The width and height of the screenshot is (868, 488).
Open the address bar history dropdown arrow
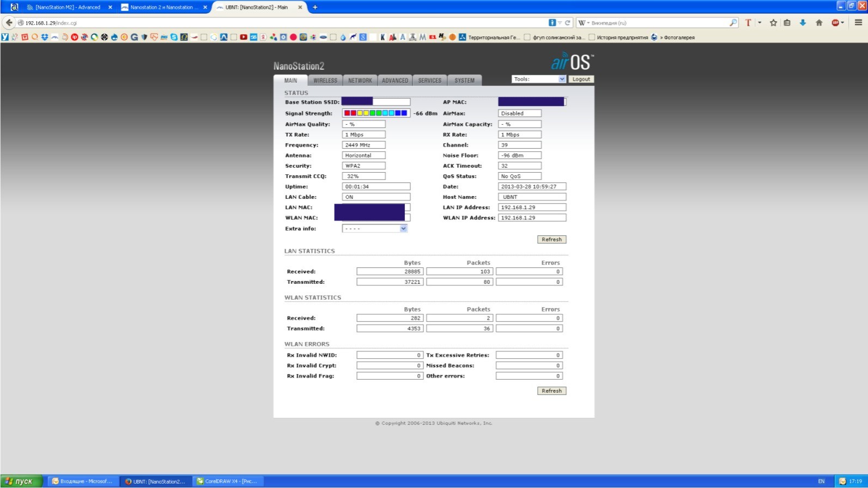pos(560,22)
